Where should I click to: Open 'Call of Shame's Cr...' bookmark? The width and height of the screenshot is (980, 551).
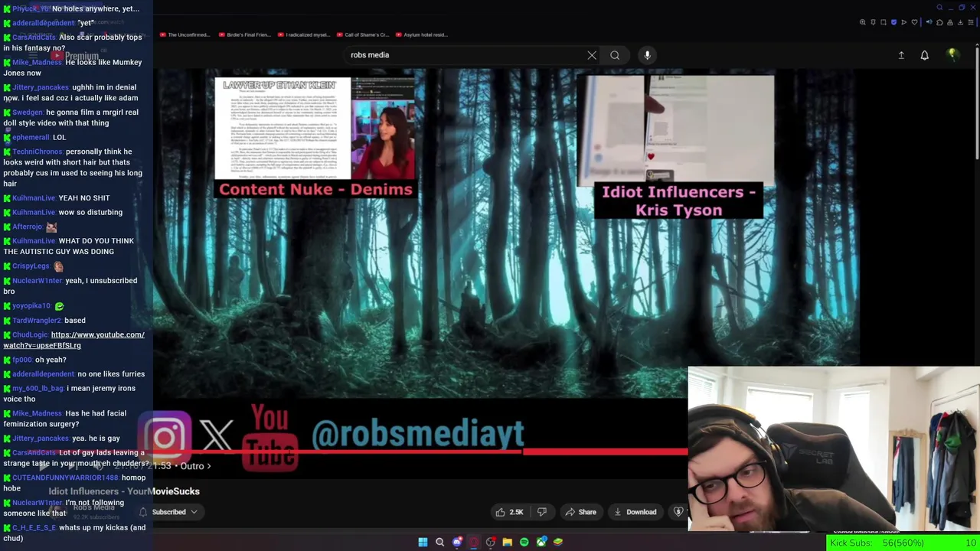click(363, 34)
